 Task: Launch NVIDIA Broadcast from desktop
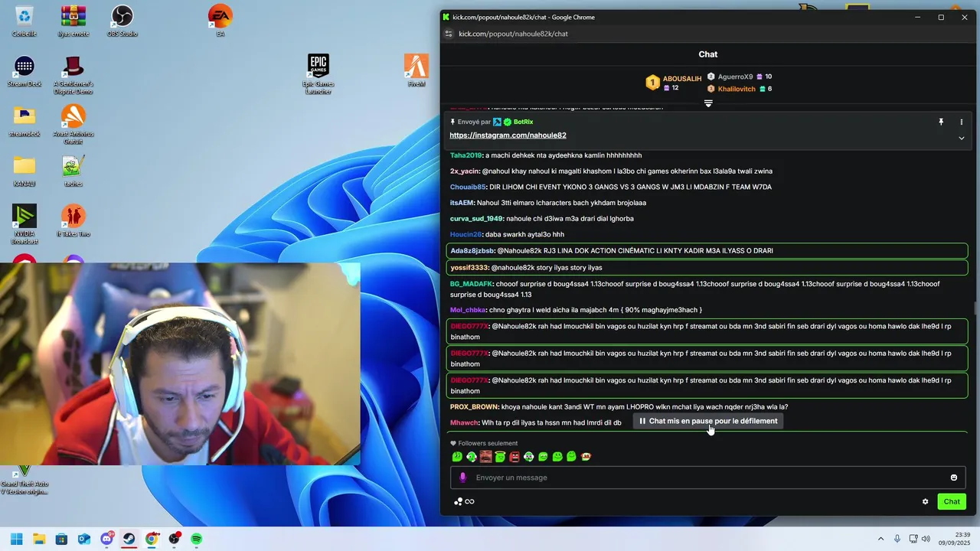[24, 224]
